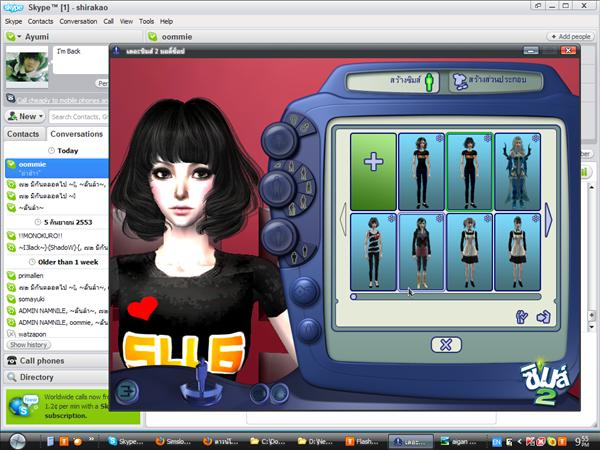Click scroll down arrow in Skype chat pane

point(592,327)
